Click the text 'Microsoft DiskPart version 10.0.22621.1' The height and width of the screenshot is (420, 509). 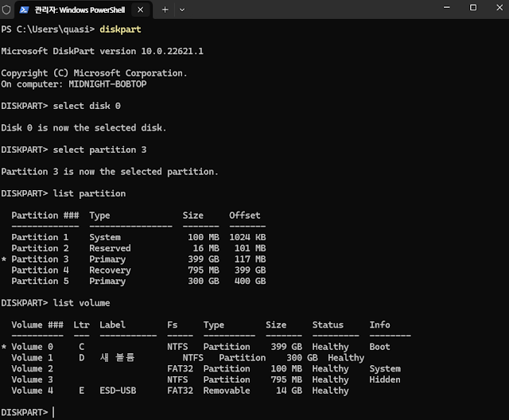(x=103, y=51)
